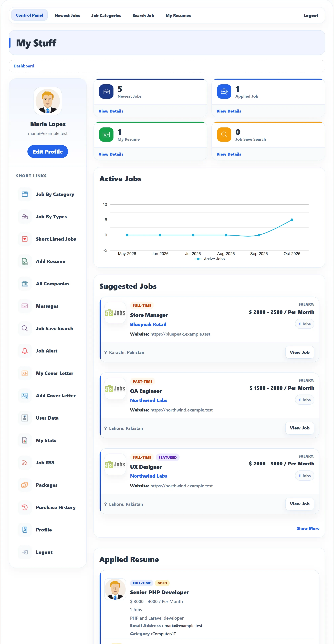This screenshot has width=334, height=644.
Task: Click the My Cover Letter icon
Action: (25, 373)
